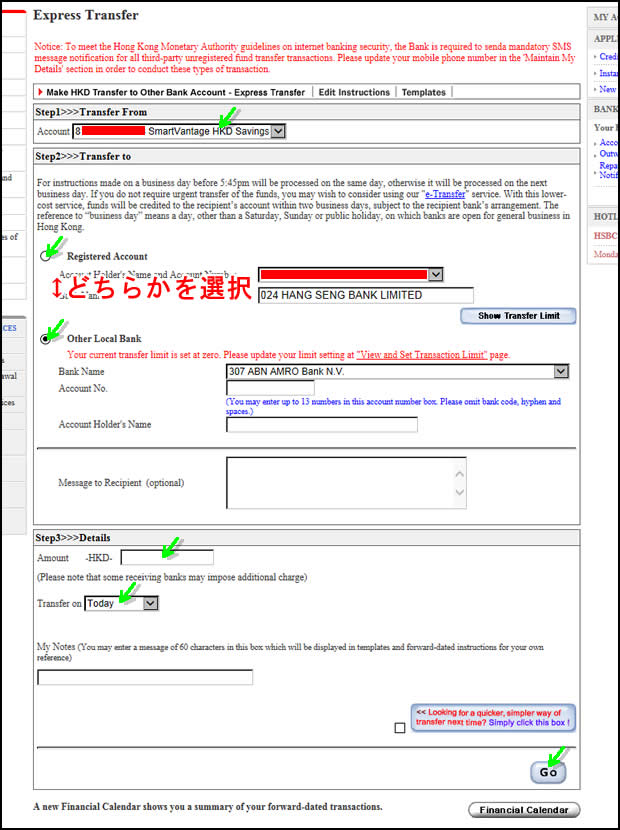
Task: Click the Show Transfer Limit button
Action: [x=518, y=315]
